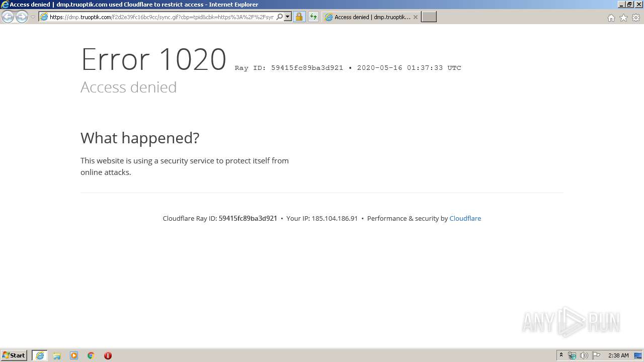The image size is (644, 362).
Task: Follow the Cloudflare link
Action: coord(465,218)
